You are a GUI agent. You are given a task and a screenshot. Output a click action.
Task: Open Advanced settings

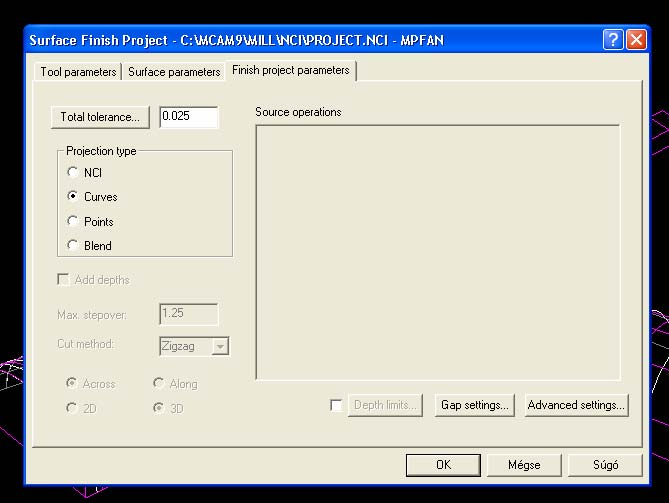click(576, 405)
